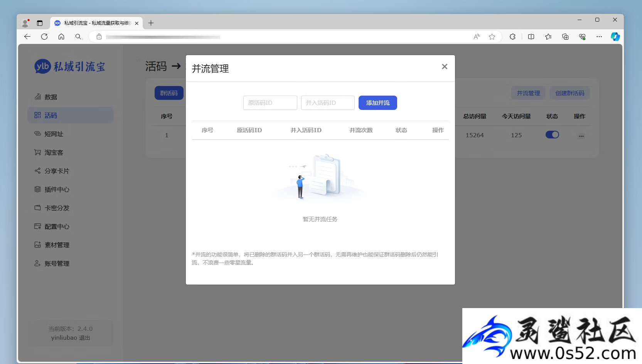The height and width of the screenshot is (364, 642).
Task: Click the 原活码ID column header in dialog
Action: click(249, 130)
